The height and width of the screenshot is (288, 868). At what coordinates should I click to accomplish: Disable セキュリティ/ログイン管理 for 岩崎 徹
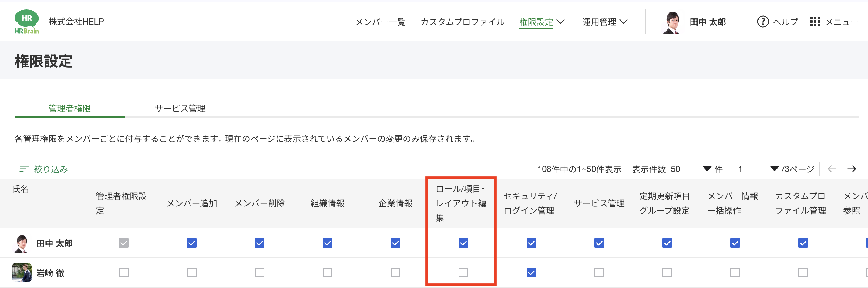(x=531, y=272)
